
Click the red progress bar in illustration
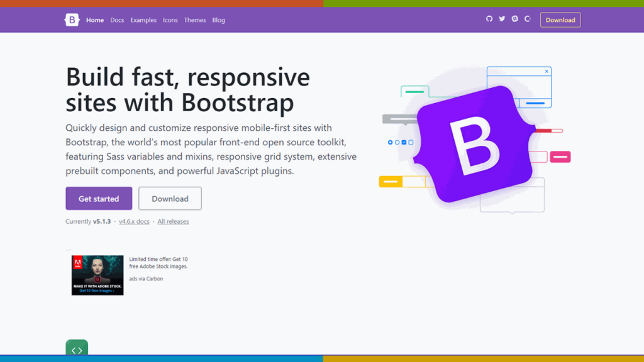point(548,131)
